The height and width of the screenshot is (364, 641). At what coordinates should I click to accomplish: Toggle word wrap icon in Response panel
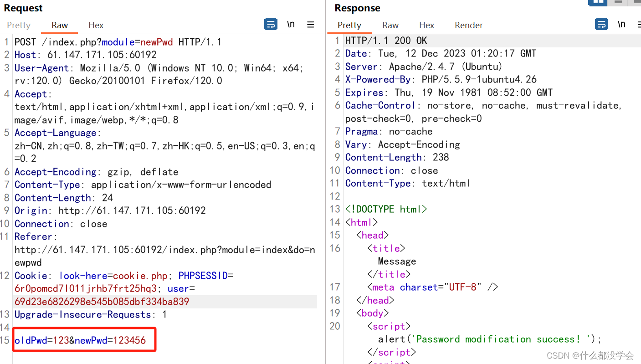[x=601, y=24]
